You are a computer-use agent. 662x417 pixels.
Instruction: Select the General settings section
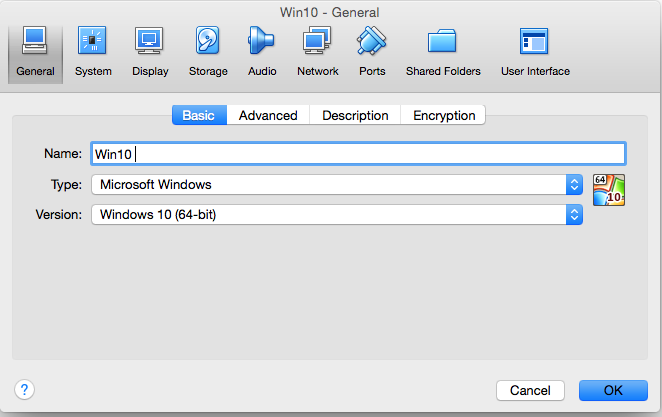pos(35,53)
